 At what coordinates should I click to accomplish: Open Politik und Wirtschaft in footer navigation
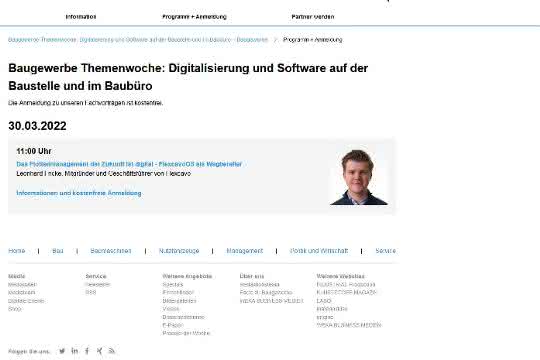point(319,251)
